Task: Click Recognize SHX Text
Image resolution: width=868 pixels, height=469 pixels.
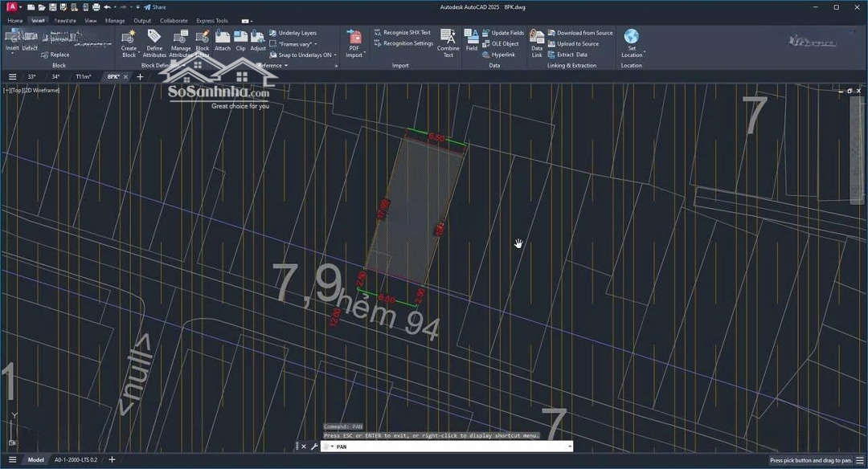Action: coord(407,33)
